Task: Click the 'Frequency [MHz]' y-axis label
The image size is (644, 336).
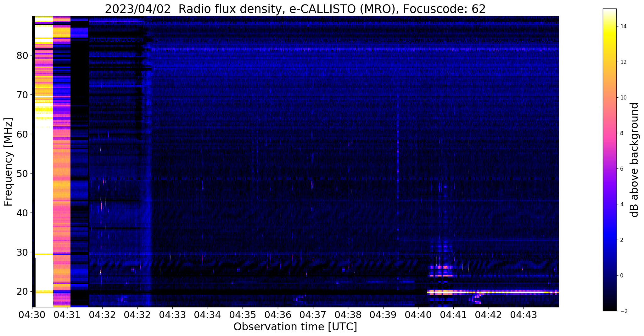Action: coord(8,162)
